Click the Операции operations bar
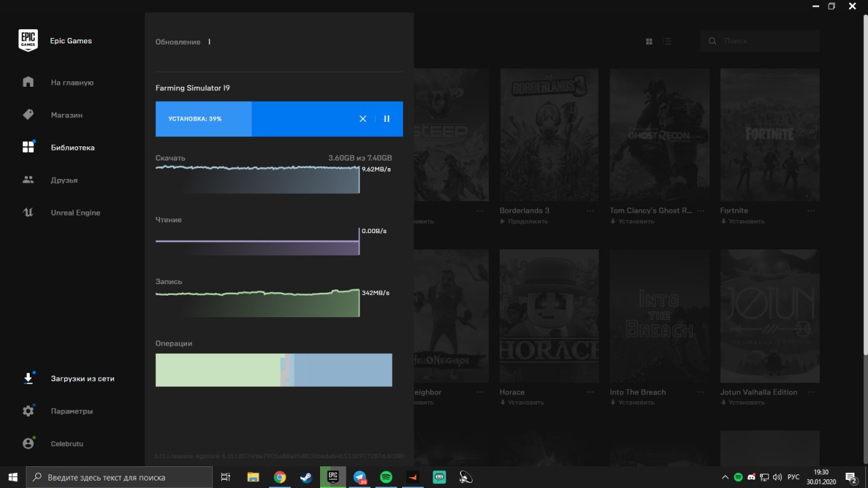Screen dimensions: 868x488 click(x=273, y=370)
